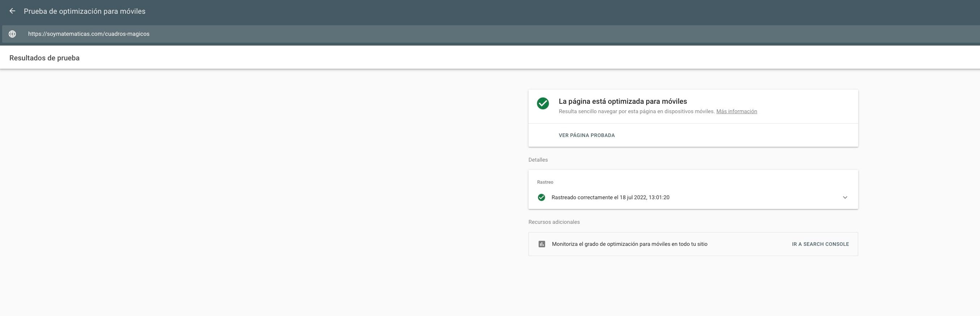980x316 pixels.
Task: Click the bar chart icon by Monitoriza
Action: point(542,244)
